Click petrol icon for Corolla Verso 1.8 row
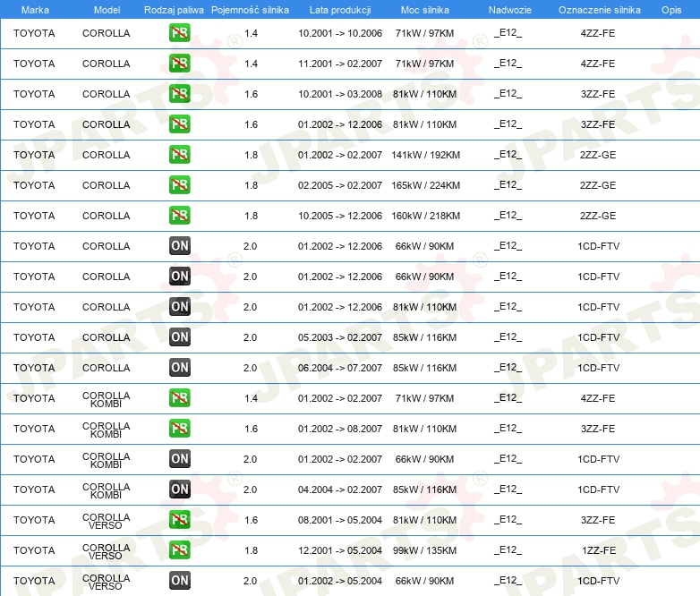Viewport: 700px width, 596px height. click(179, 550)
